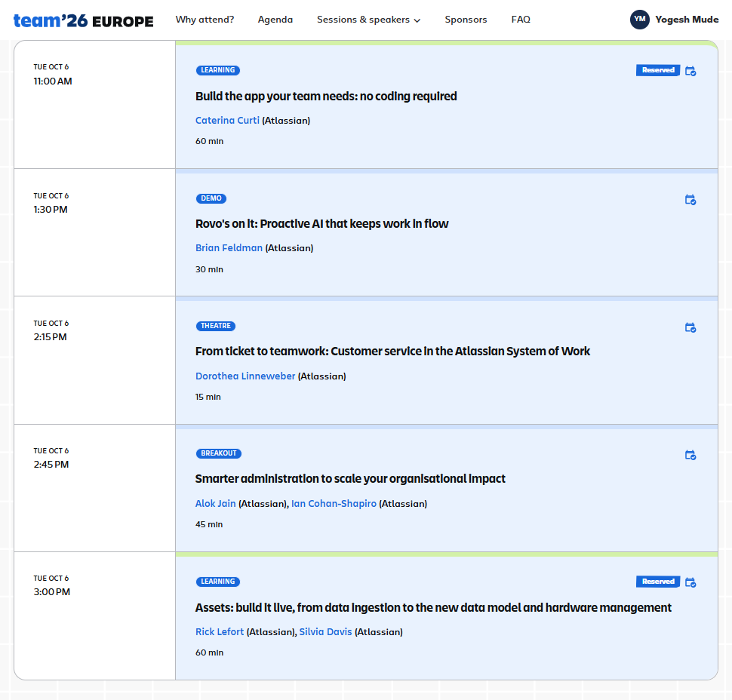Screen dimensions: 732x700
Task: Go to team '26 Europe logo home
Action: (83, 20)
